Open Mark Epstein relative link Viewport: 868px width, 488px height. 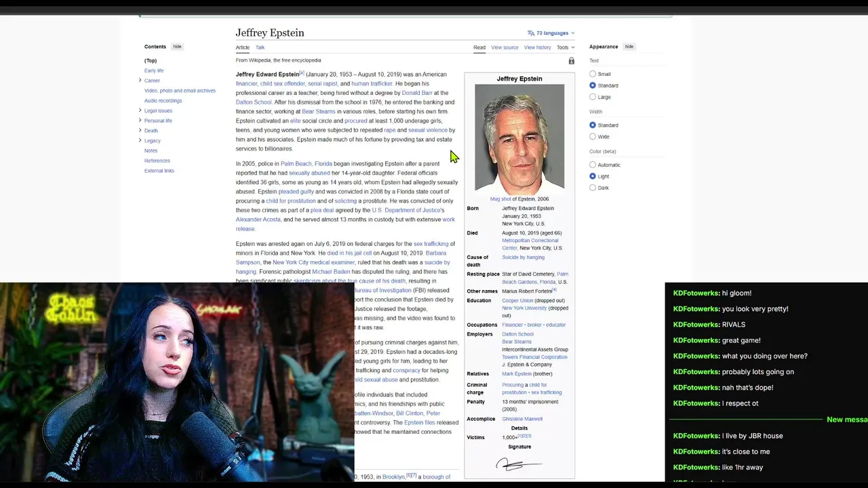pos(517,374)
